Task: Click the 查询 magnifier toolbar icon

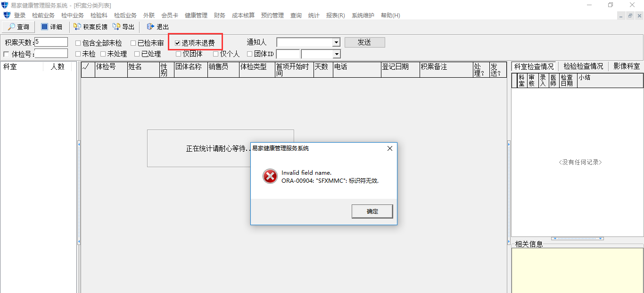Action: coord(11,27)
